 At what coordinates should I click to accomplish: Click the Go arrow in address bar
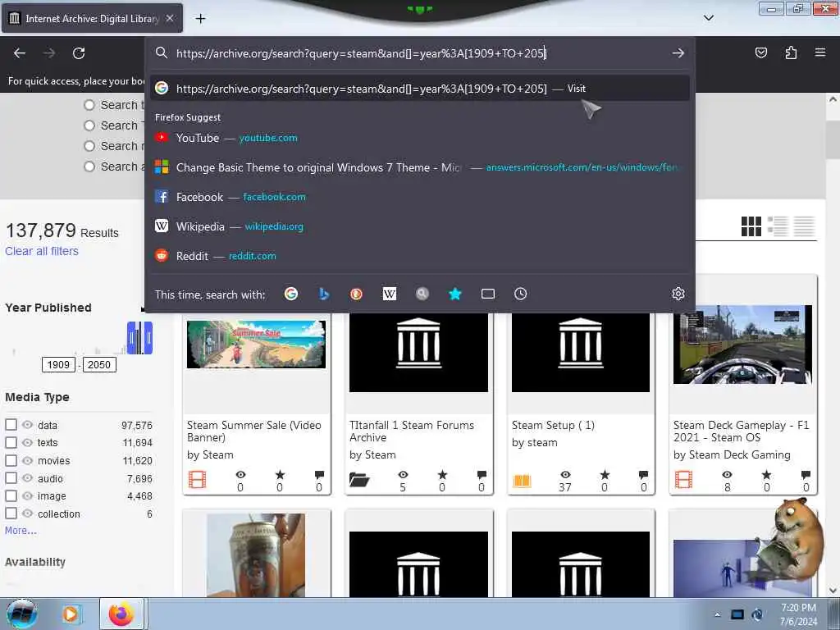678,53
